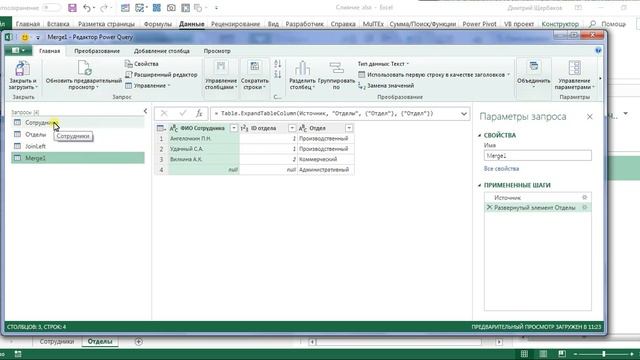Image resolution: width=640 pixels, height=360 pixels.
Task: Click the Power Query help icon
Action: pos(598,51)
